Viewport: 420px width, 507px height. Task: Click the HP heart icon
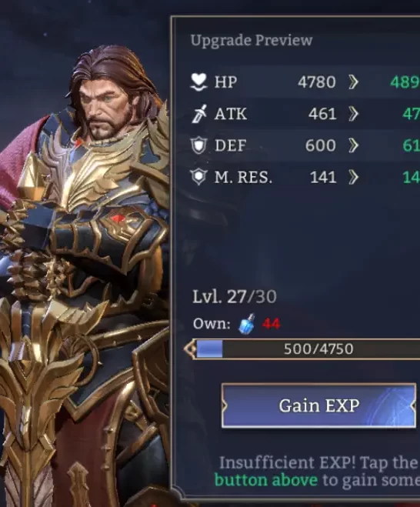[x=198, y=82]
